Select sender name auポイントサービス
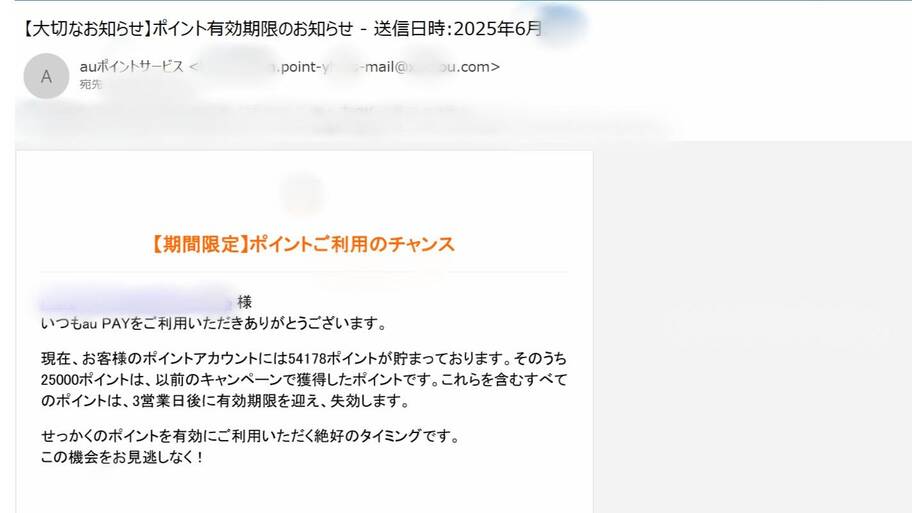The image size is (912, 513). click(131, 67)
